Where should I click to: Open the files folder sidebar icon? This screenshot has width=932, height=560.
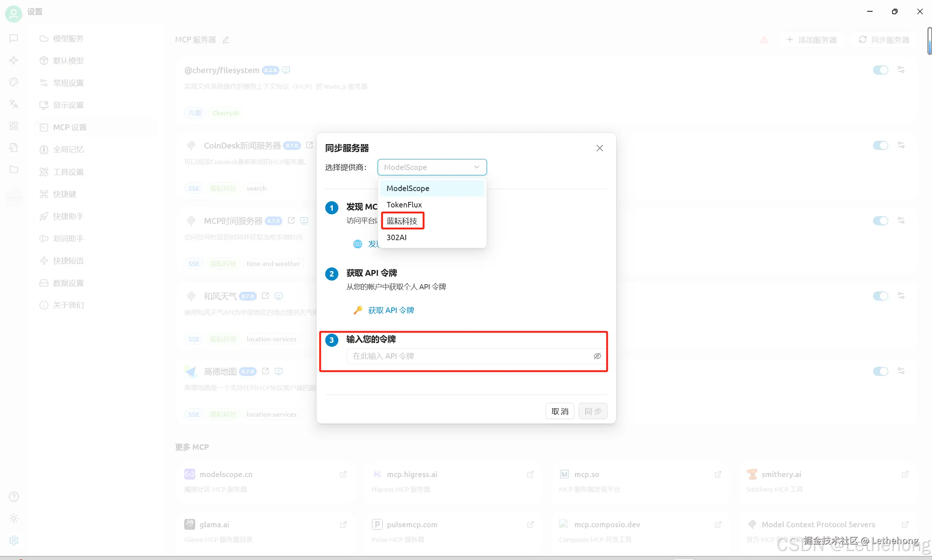pyautogui.click(x=13, y=169)
